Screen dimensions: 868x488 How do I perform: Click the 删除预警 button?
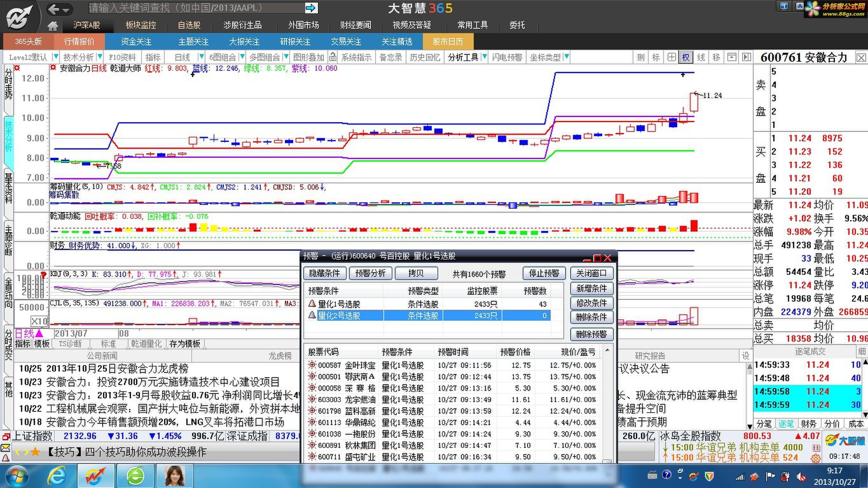point(591,334)
